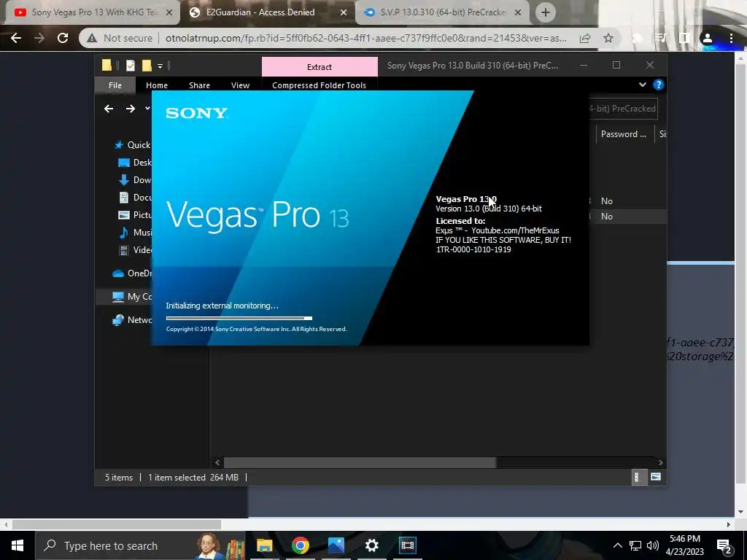This screenshot has height=560, width=747.
Task: Switch to large icons view layout
Action: coord(656,477)
